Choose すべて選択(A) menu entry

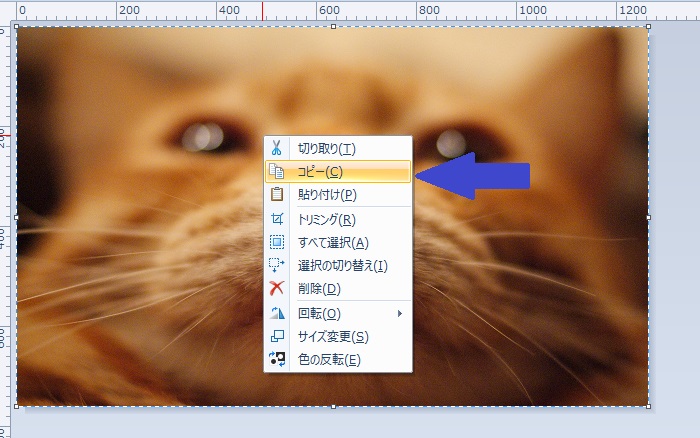[338, 242]
